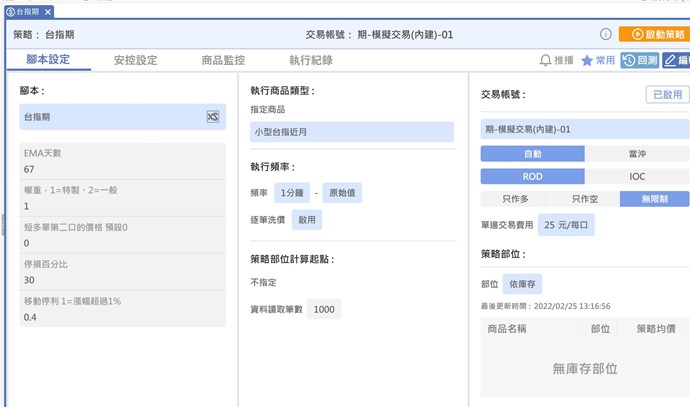Open the 原始值 dropdown

(342, 192)
